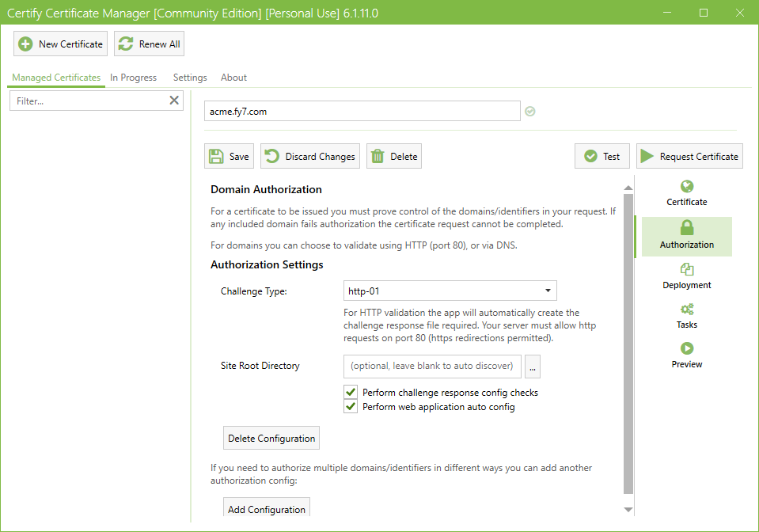This screenshot has height=532, width=759.
Task: Browse for site root with the ellipsis button
Action: pyautogui.click(x=533, y=367)
